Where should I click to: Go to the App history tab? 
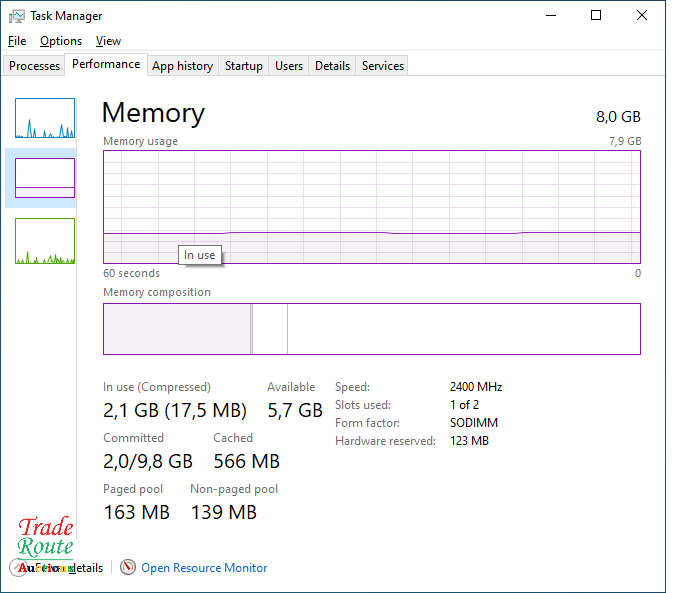(x=182, y=66)
